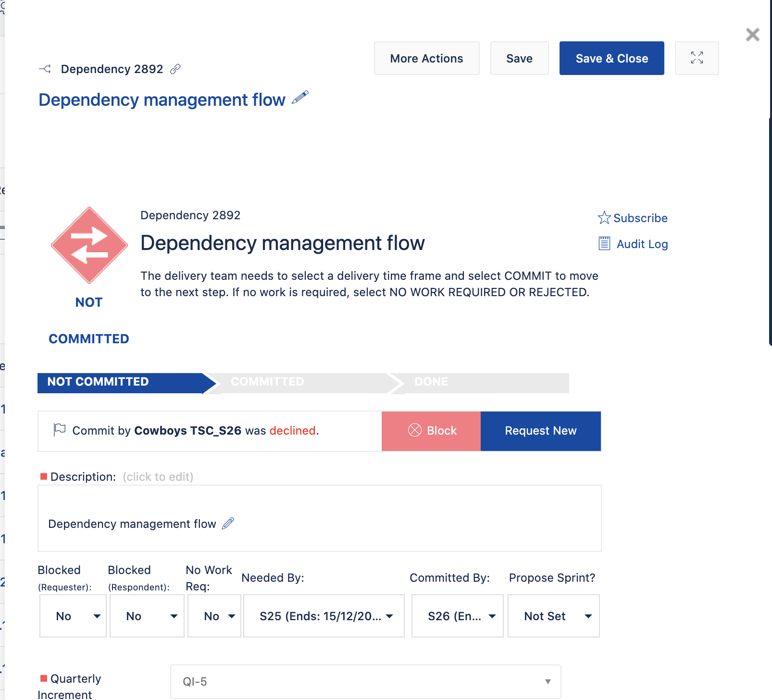Open Committed By S26 dropdown
Image resolution: width=772 pixels, height=700 pixels.
click(458, 616)
